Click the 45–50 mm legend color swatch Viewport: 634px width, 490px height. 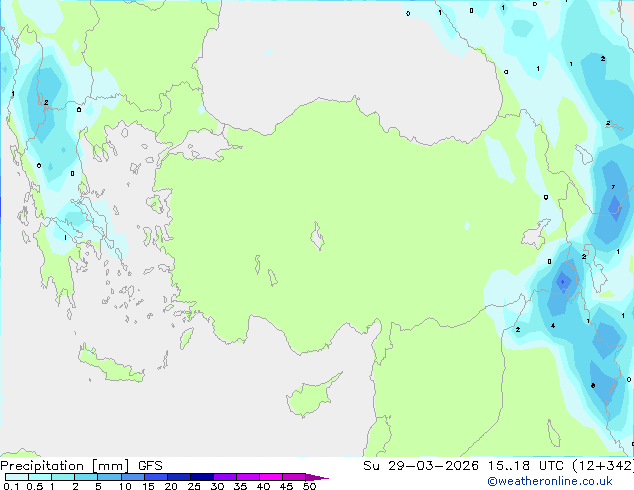[294, 477]
